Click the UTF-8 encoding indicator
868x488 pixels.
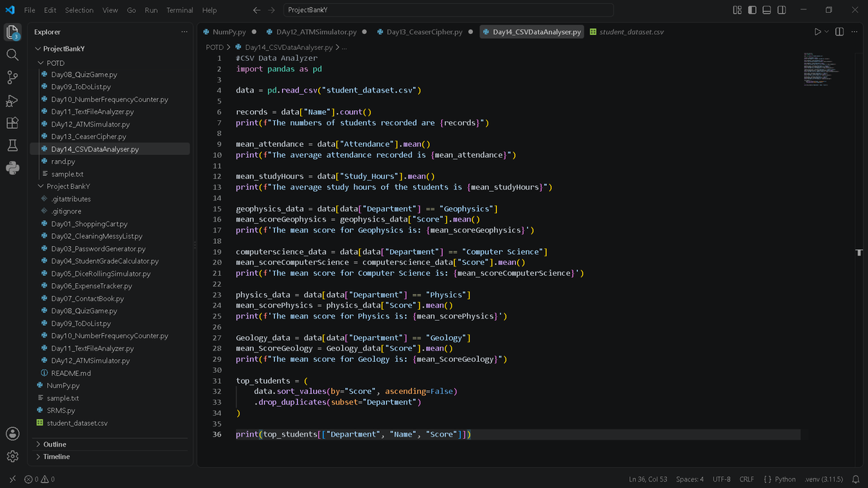(x=721, y=479)
